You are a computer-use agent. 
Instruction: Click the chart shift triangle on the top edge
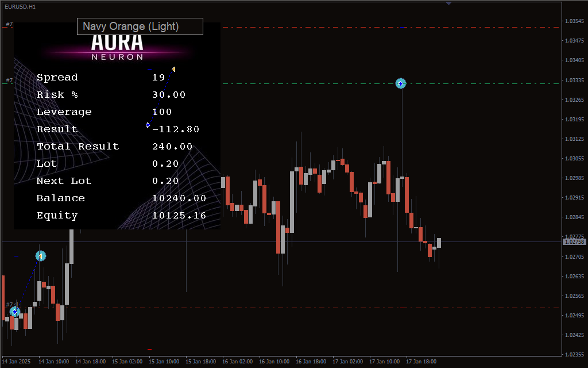point(448,3)
